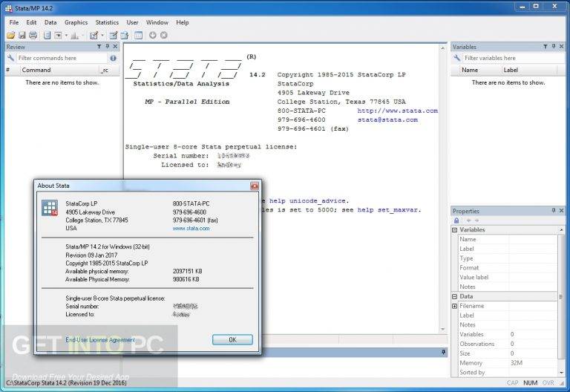Click the stata@stata.com link in Results
This screenshot has width=570, height=392.
pos(387,120)
